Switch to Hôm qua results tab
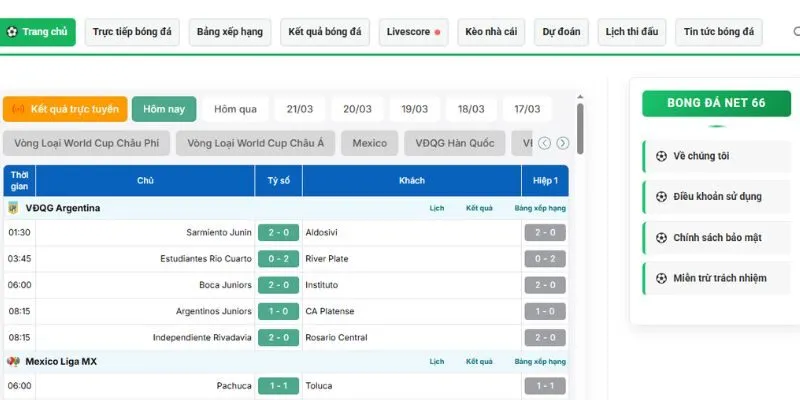 click(x=235, y=109)
